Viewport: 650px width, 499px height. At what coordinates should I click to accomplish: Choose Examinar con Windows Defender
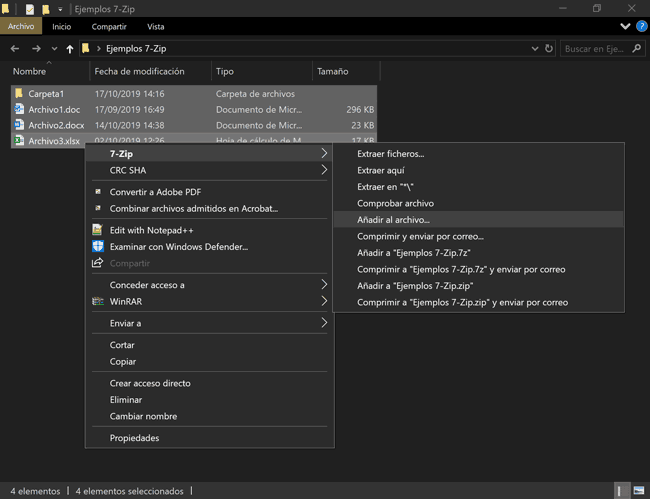(x=179, y=247)
